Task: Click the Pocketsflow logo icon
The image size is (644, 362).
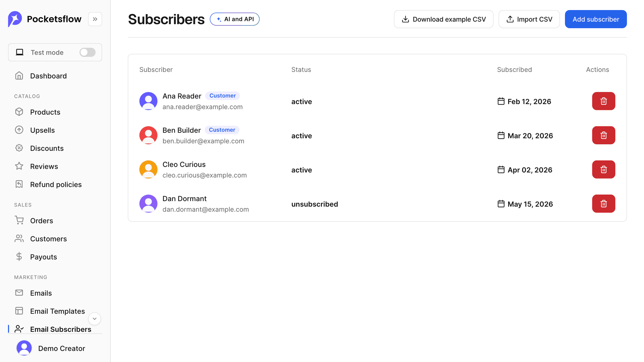Action: click(15, 19)
